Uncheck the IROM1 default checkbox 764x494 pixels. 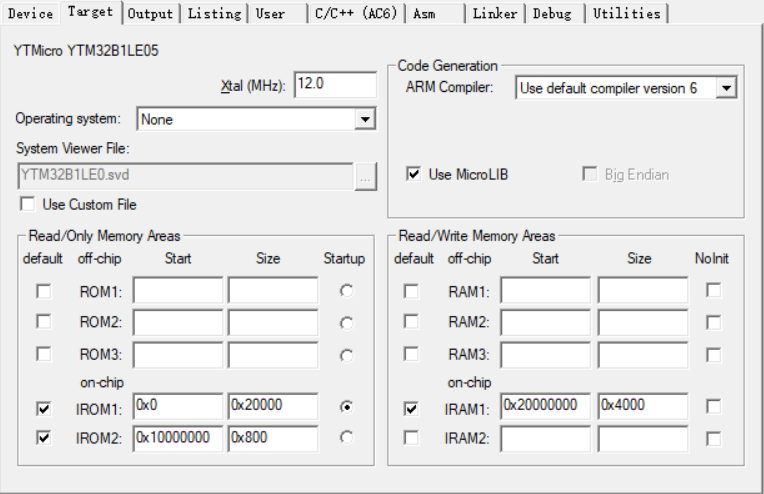click(43, 408)
